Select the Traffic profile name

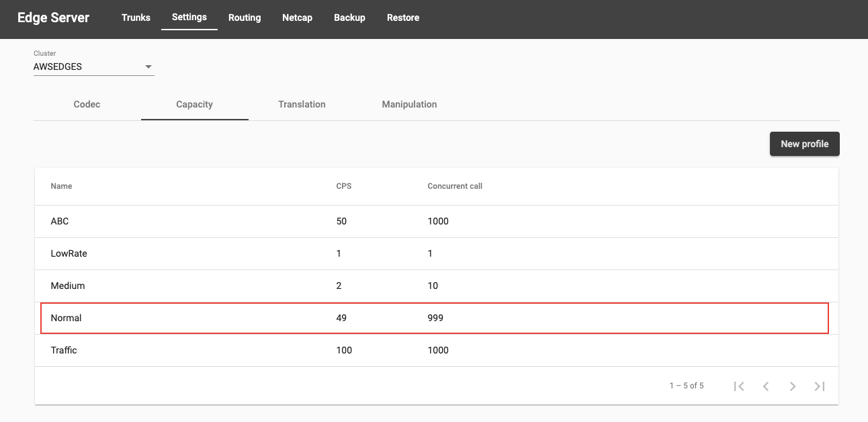(x=64, y=350)
